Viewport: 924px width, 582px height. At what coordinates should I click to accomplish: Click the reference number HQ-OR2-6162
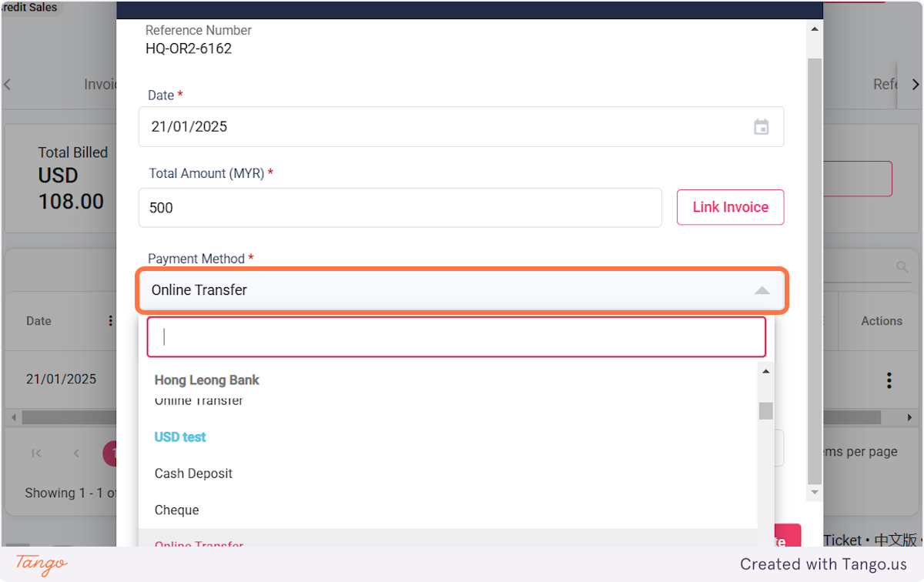189,48
